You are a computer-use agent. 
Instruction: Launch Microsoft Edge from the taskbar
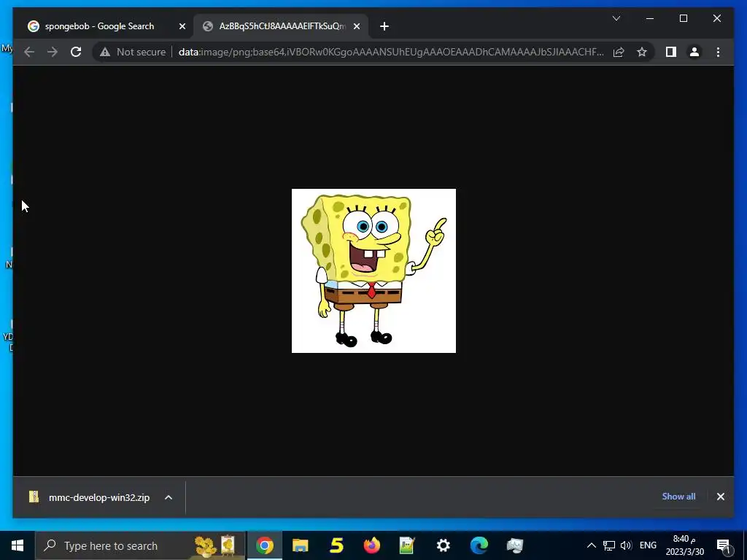pos(479,545)
